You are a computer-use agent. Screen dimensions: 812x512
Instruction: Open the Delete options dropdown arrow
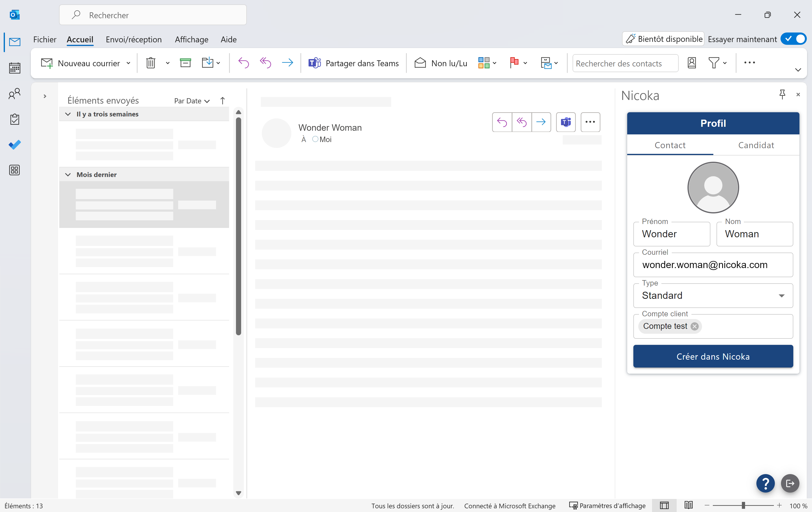click(x=168, y=63)
